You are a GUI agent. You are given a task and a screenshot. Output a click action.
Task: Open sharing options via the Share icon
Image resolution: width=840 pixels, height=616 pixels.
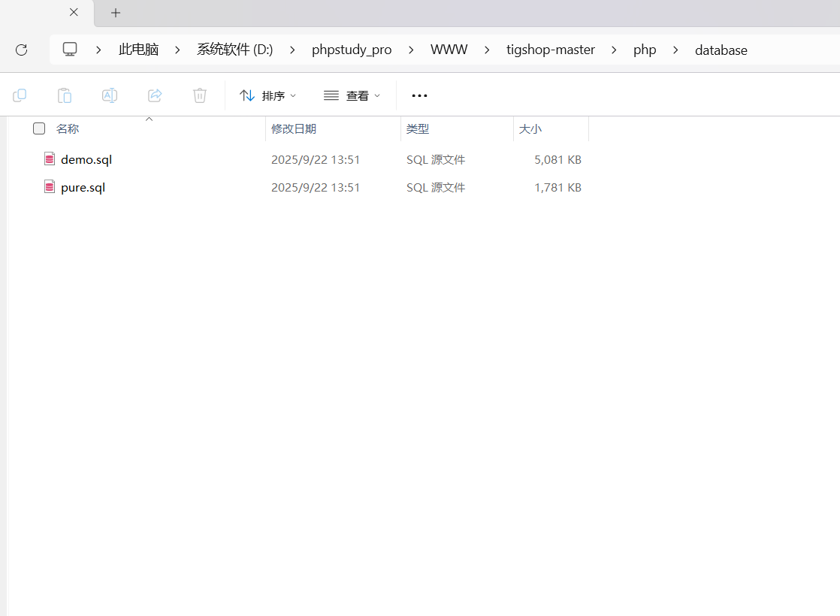[x=155, y=95]
